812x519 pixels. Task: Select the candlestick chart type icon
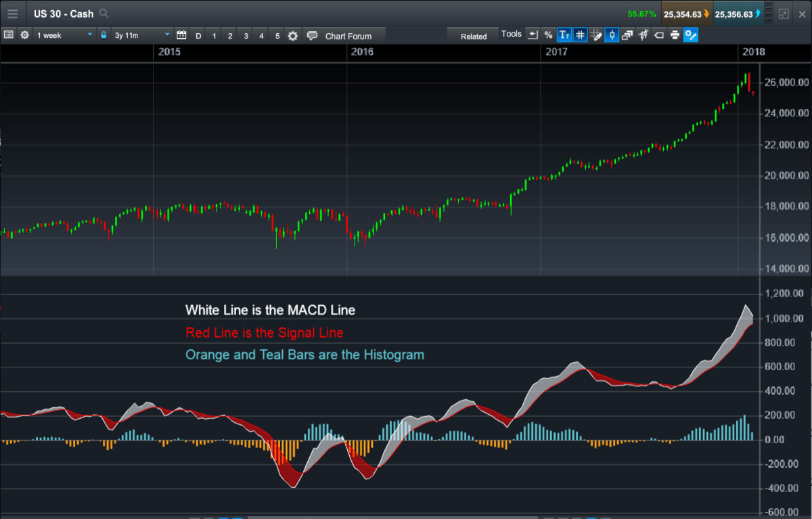tap(612, 35)
